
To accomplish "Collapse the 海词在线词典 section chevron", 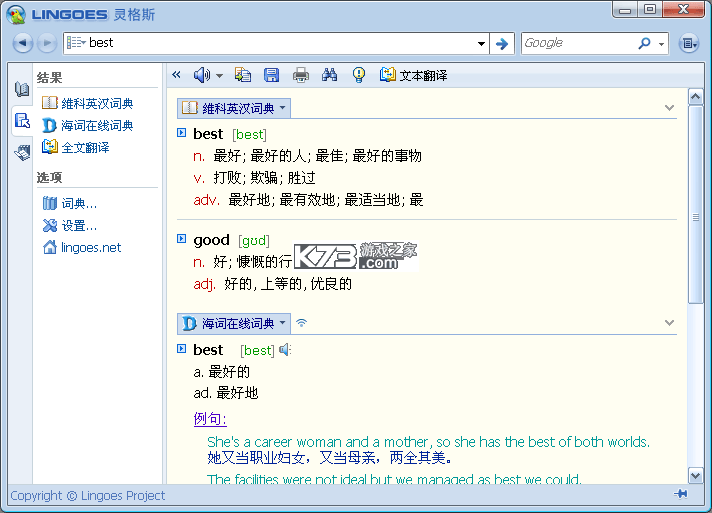I will tap(669, 323).
